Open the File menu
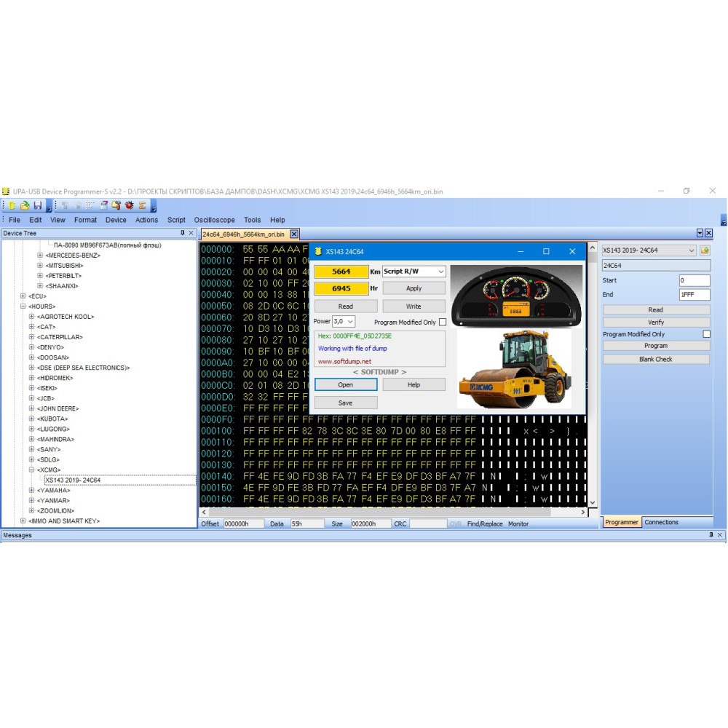728x728 pixels. (15, 220)
